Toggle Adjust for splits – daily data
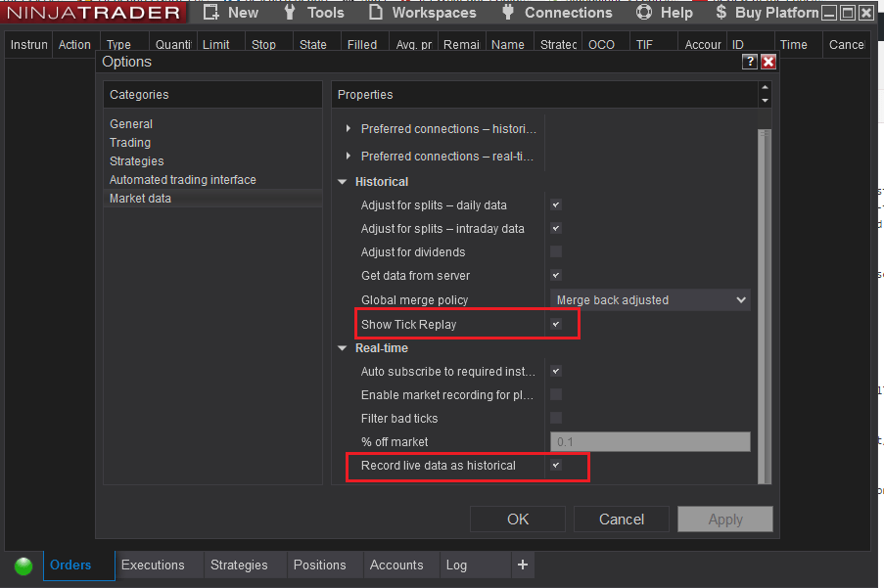The width and height of the screenshot is (884, 588). point(556,205)
